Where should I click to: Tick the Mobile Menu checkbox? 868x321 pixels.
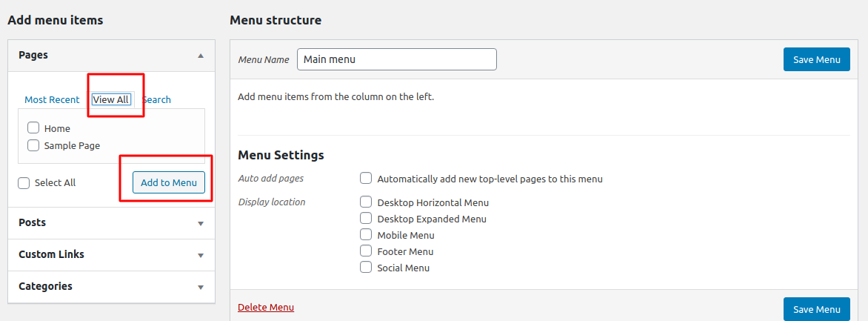[366, 234]
